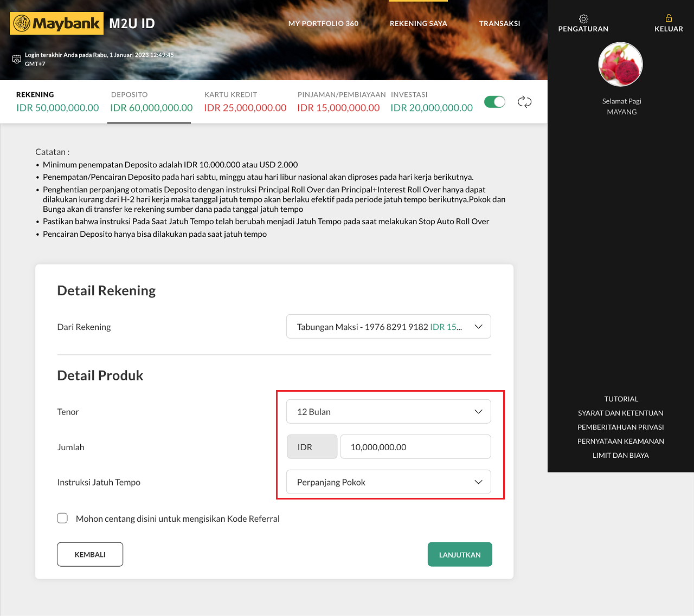The width and height of the screenshot is (694, 616).
Task: Open the Dari Rekening dropdown
Action: (x=389, y=327)
